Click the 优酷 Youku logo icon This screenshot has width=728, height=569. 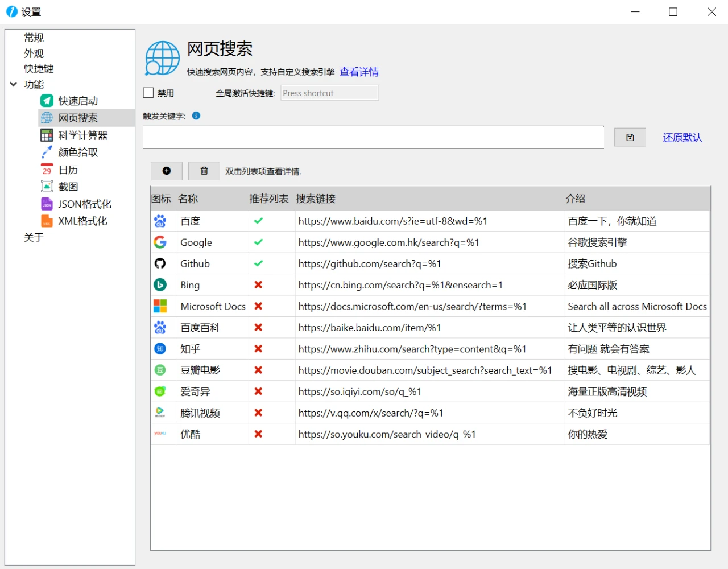[160, 434]
